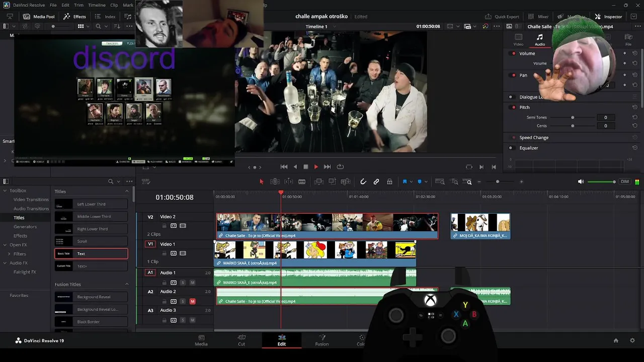Switch to the Fusion page
The image size is (644, 362).
[x=322, y=340]
